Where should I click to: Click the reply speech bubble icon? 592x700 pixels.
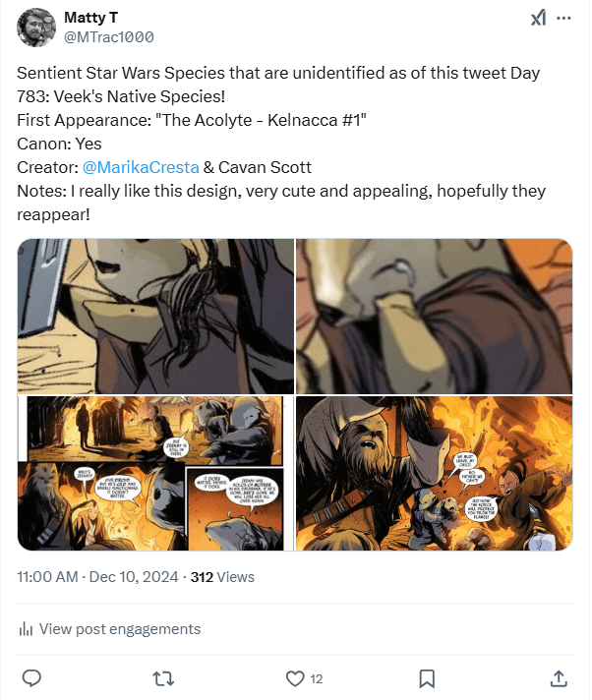point(31,677)
